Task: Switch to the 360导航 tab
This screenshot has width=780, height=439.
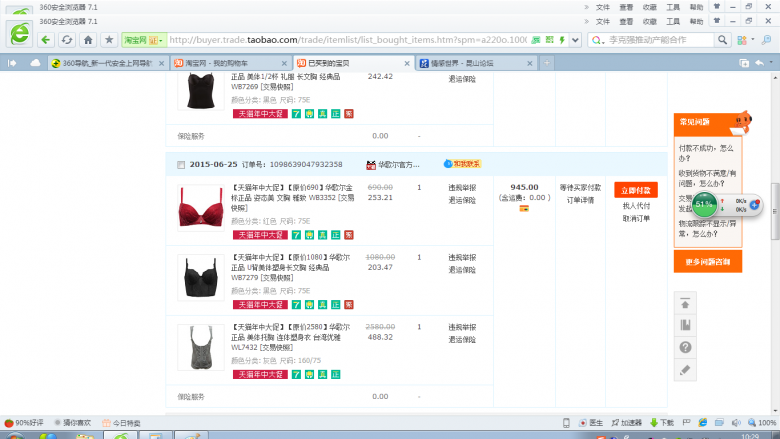Action: [x=106, y=63]
